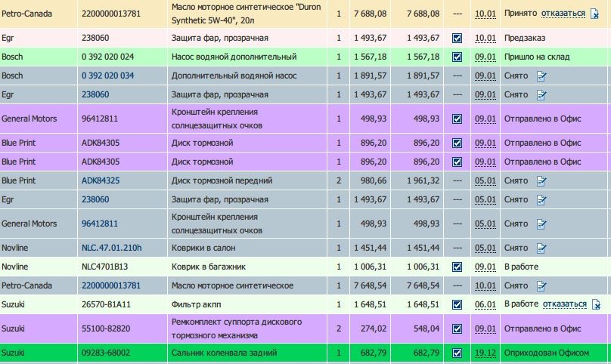611x364 pixels.
Task: Click note icon in Petro-Canada Снято row
Action: (541, 286)
